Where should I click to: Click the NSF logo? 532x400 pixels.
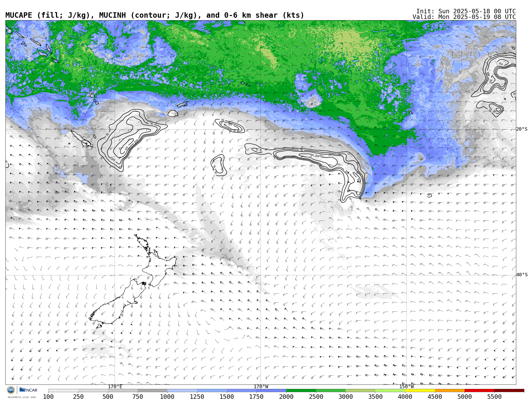[x=11, y=390]
